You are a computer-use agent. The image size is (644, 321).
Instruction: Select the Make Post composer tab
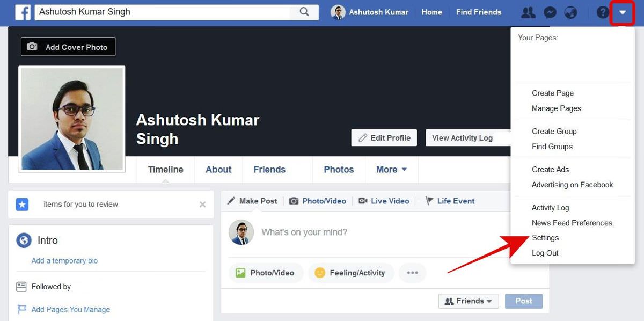tap(252, 201)
